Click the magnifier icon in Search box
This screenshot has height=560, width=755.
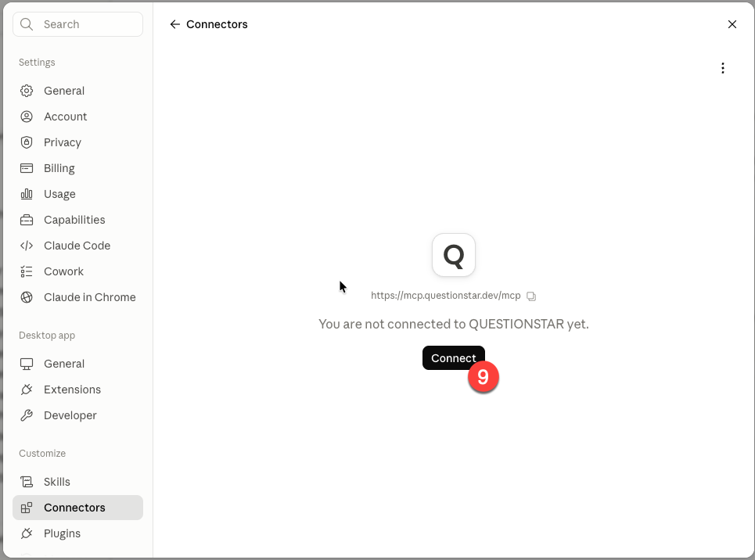27,24
